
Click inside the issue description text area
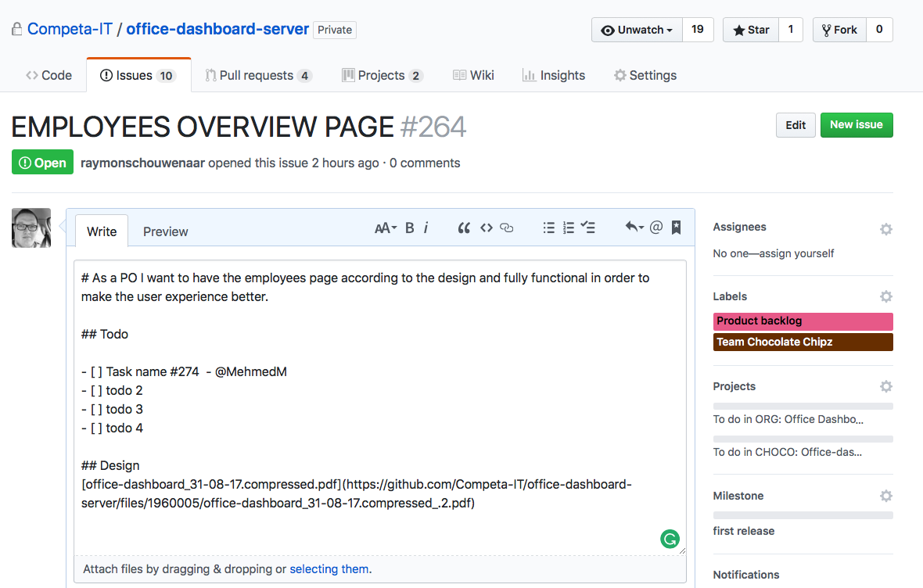pyautogui.click(x=380, y=407)
